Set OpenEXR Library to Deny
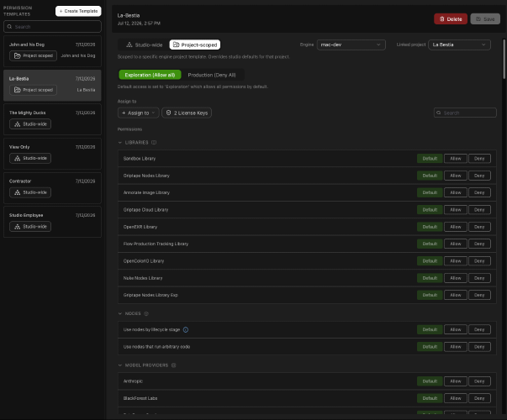This screenshot has height=420, width=507. [x=479, y=227]
